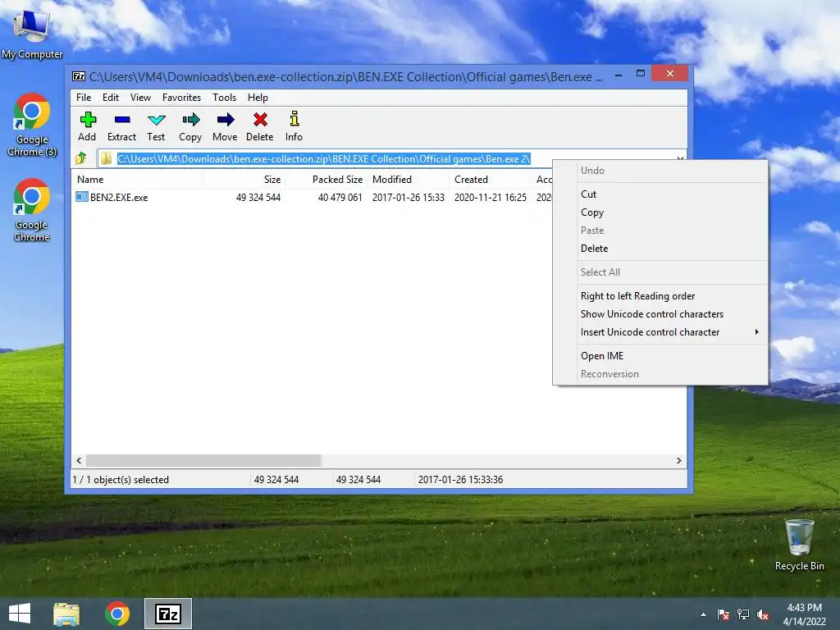
Task: Click the muted volume tray icon
Action: pyautogui.click(x=763, y=614)
